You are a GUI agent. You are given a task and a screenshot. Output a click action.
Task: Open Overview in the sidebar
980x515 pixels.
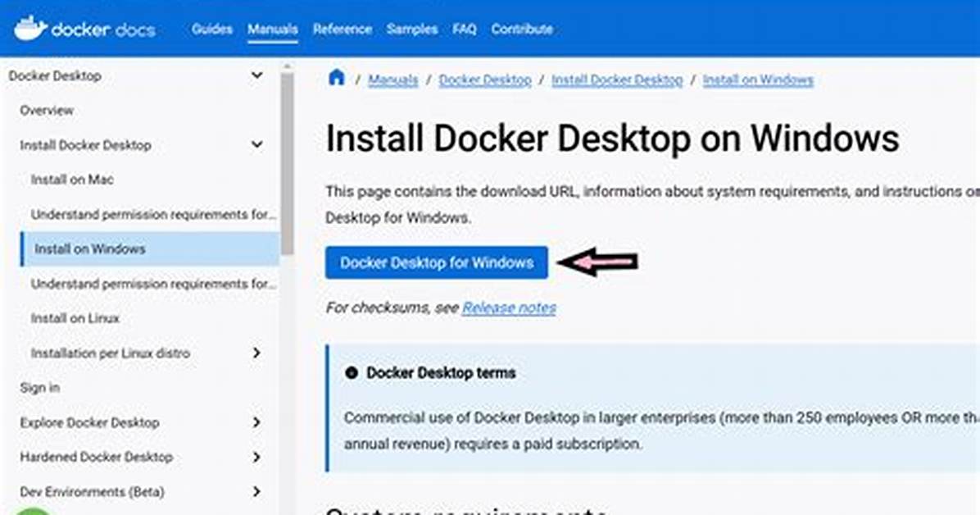pos(47,111)
